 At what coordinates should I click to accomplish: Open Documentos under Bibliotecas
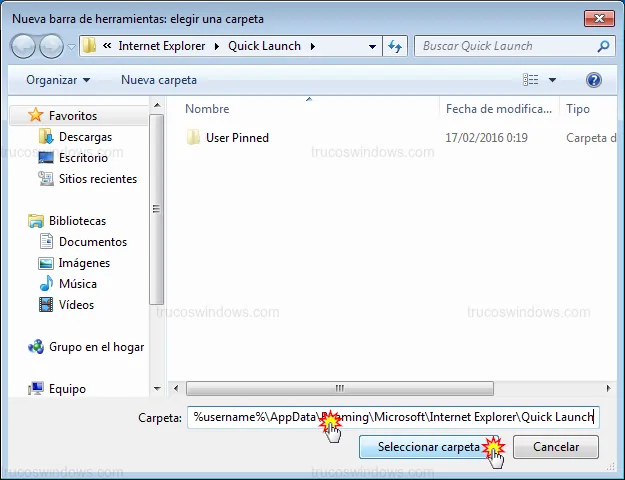tap(92, 242)
